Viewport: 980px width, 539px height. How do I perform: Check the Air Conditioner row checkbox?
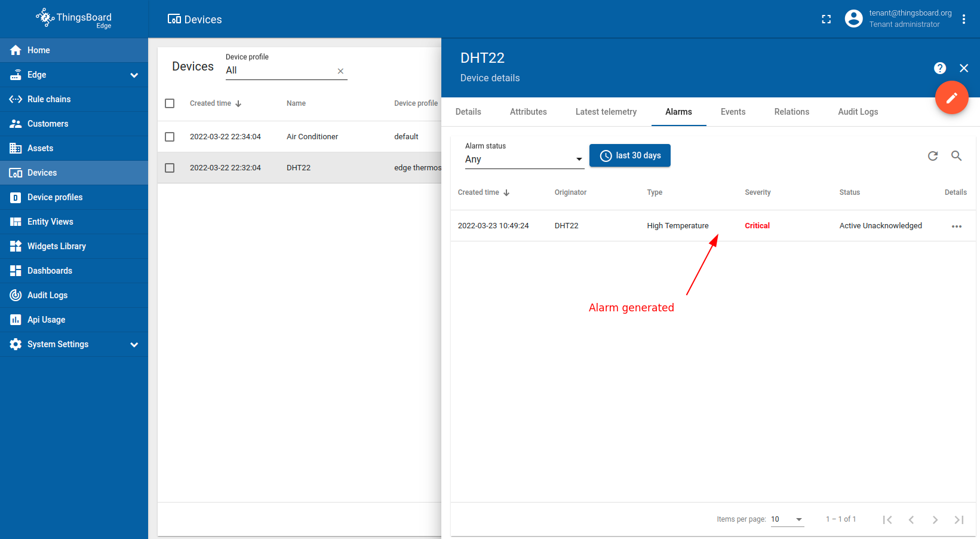pyautogui.click(x=170, y=137)
